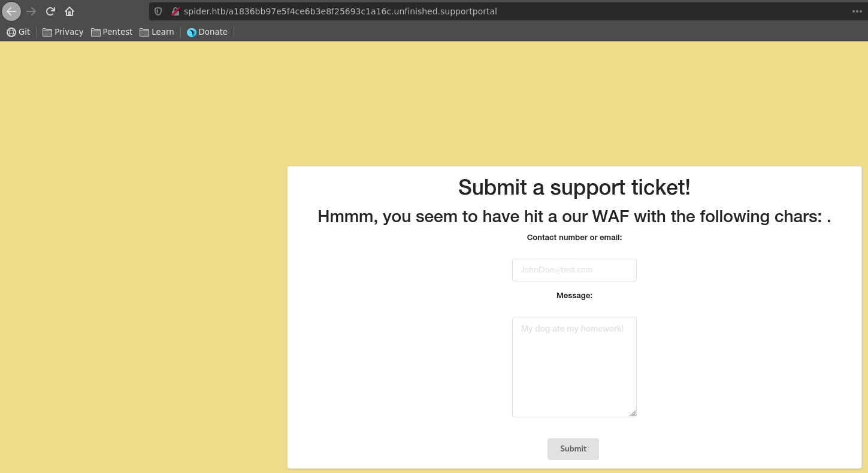Viewport: 868px width, 473px height.
Task: Expand the Learn bookmarks folder
Action: click(x=156, y=32)
